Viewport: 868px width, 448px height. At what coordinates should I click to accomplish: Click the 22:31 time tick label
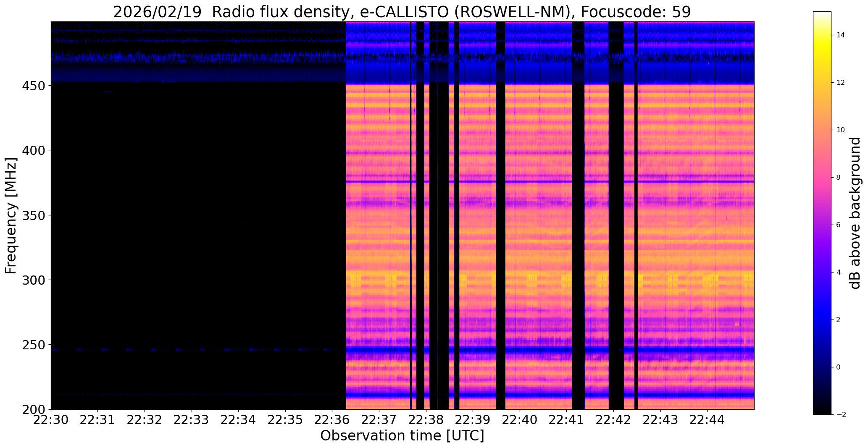(x=98, y=419)
